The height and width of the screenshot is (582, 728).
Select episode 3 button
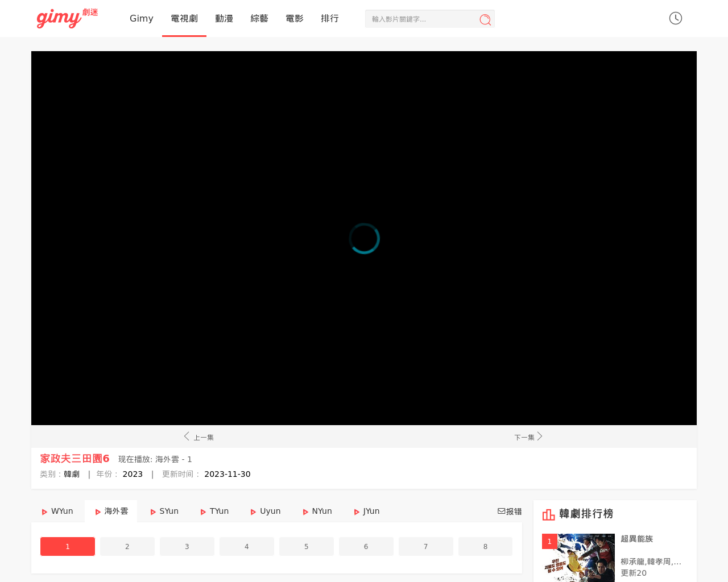pos(187,546)
